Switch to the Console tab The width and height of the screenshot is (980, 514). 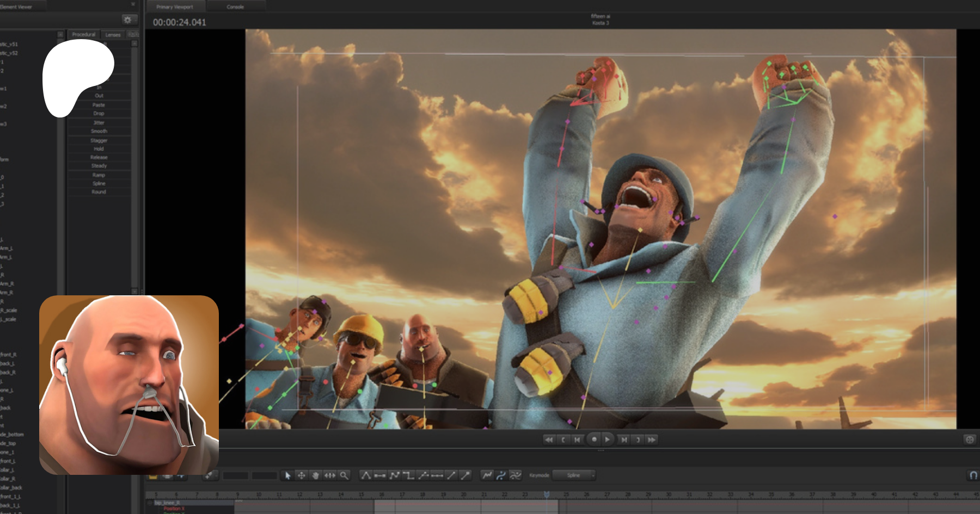point(235,7)
